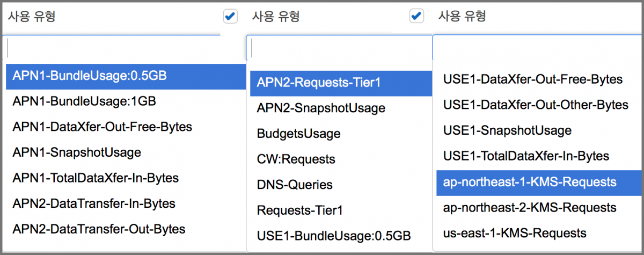Viewport: 644px width, 255px height.
Task: Uncheck the first 사용 유형 checkbox
Action: pyautogui.click(x=230, y=17)
